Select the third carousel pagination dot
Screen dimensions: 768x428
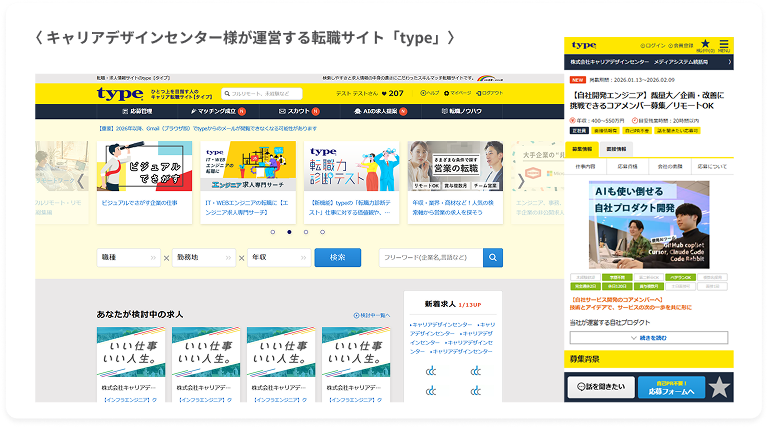[306, 232]
